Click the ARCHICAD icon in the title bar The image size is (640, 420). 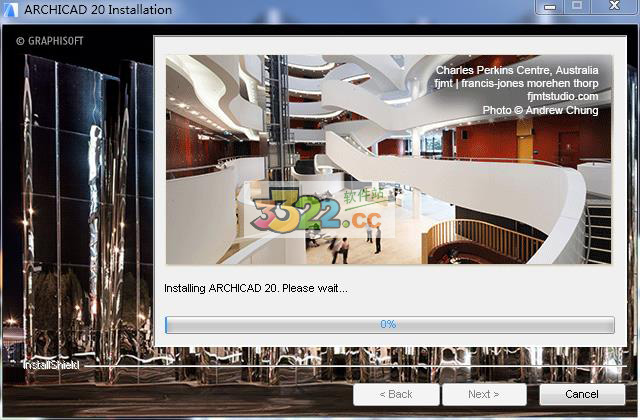[x=10, y=9]
